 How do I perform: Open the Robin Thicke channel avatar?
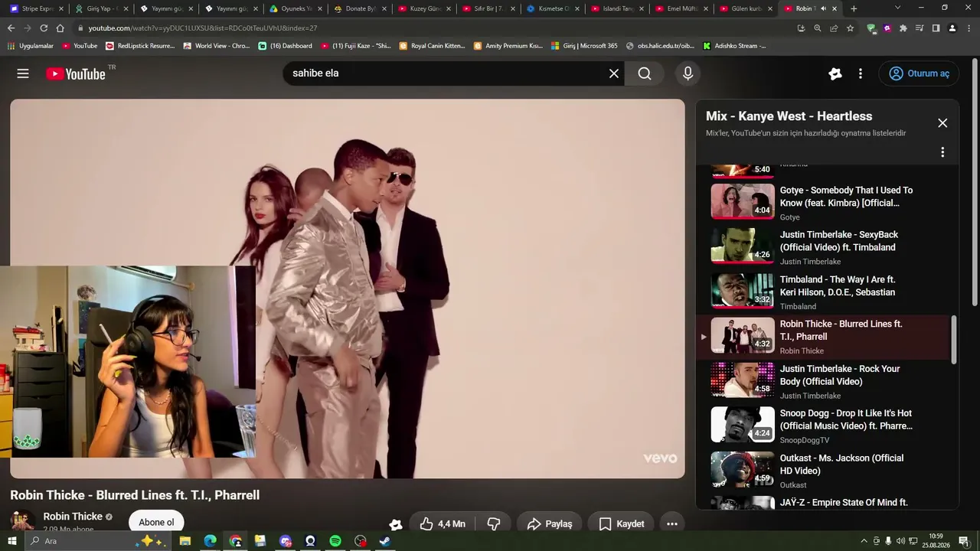(x=23, y=521)
